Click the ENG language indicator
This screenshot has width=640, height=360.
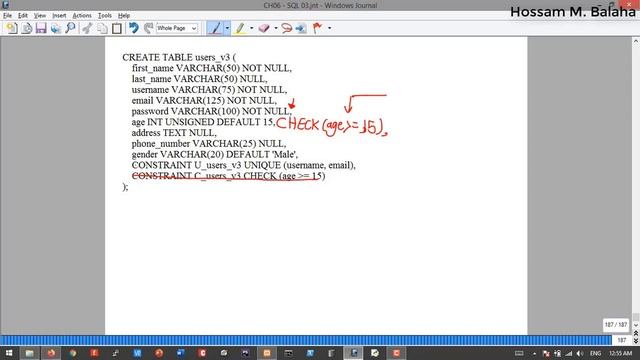pos(596,353)
